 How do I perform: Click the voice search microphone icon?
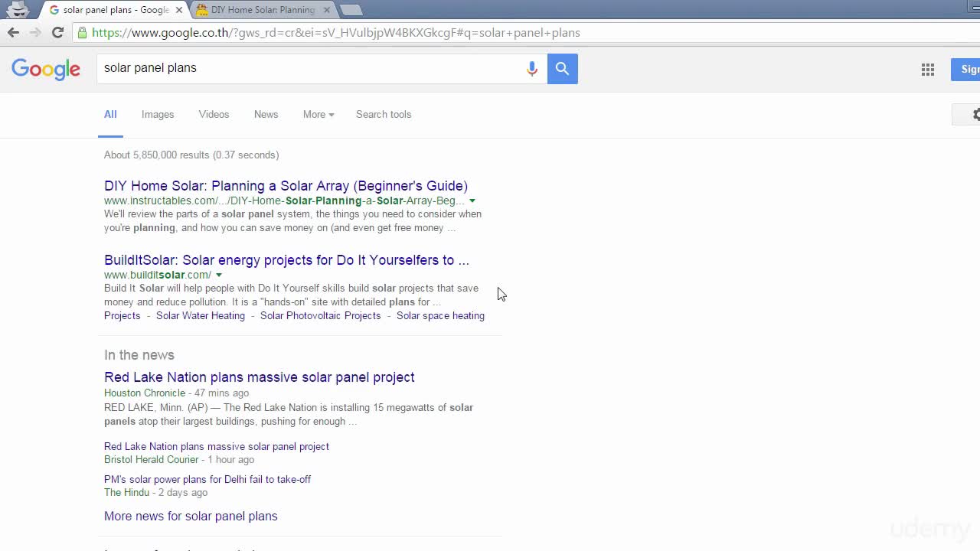click(x=531, y=69)
